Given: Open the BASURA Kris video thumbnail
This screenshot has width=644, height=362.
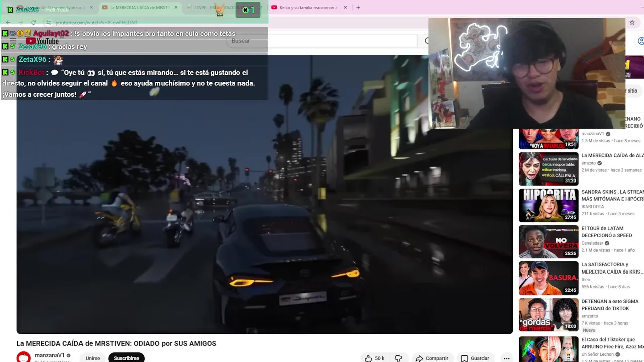Looking at the screenshot, I should tap(548, 278).
